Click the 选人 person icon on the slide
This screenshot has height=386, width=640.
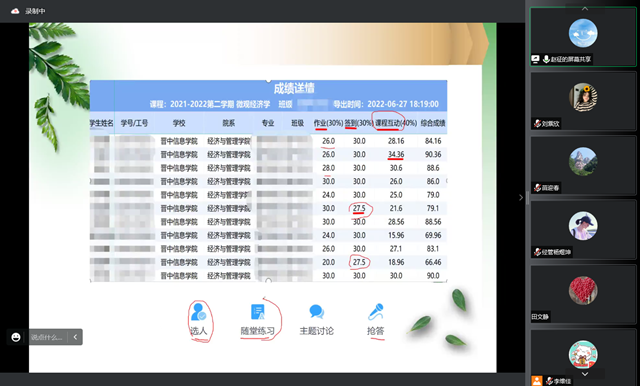(199, 312)
